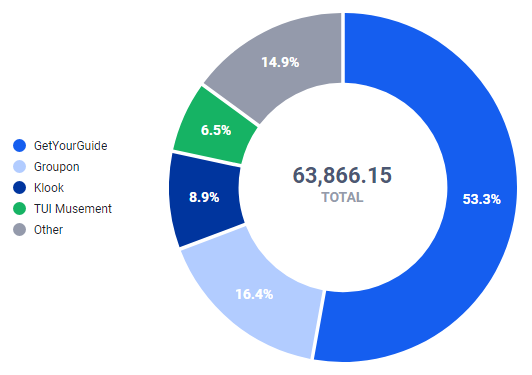Click the TOTAL caption in donut center
532x375 pixels.
click(342, 197)
